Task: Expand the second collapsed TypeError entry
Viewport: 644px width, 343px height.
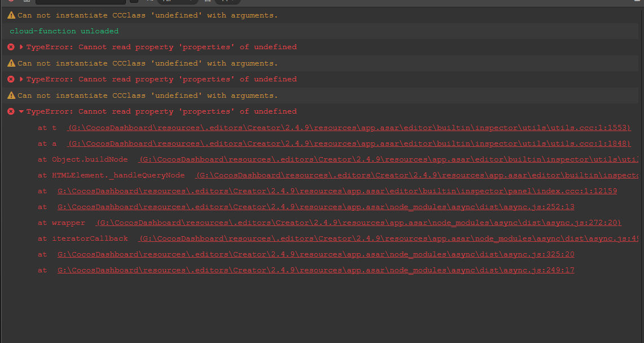Action: point(21,79)
